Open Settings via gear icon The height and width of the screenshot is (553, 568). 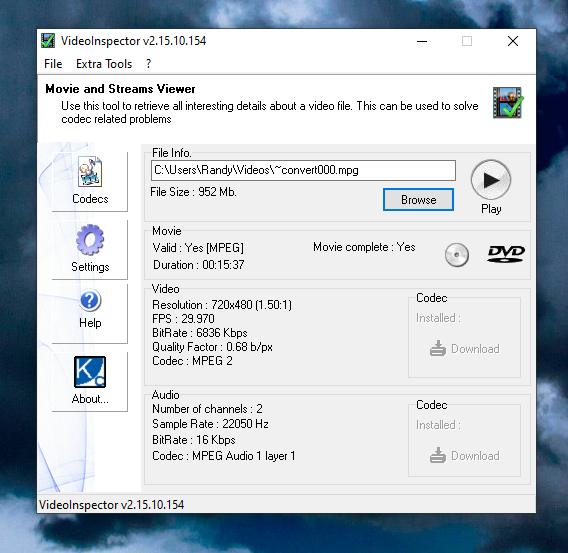[90, 239]
